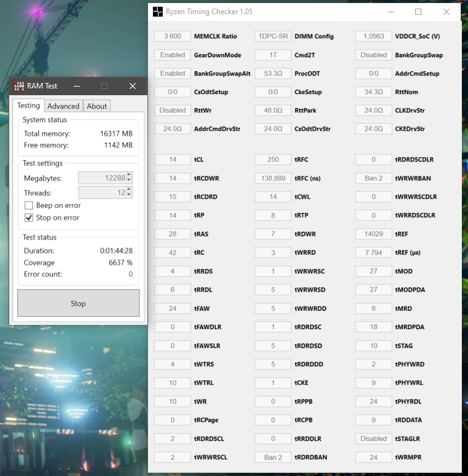Viewport: 468px width, 476px height.
Task: Click the RttPark value 48.0Ω
Action: (x=273, y=110)
